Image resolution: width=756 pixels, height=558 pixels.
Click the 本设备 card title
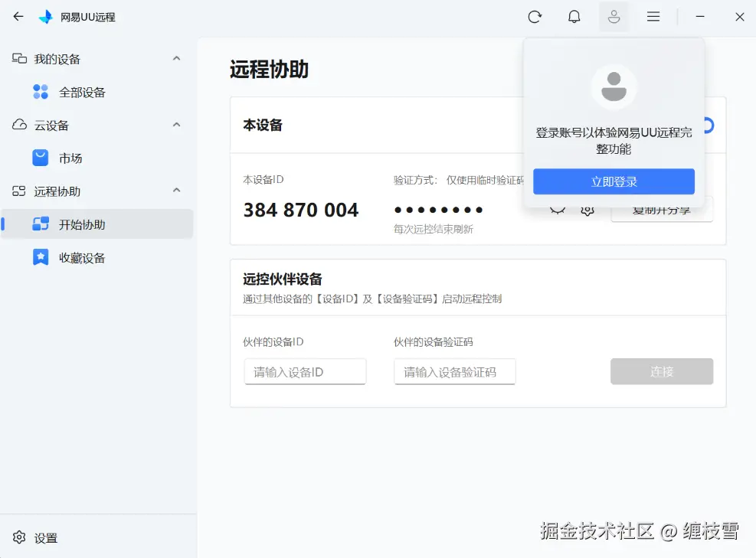[263, 126]
